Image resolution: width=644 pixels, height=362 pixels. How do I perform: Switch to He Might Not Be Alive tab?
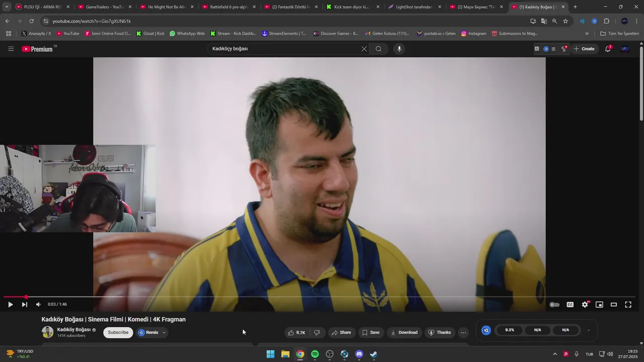point(167,7)
